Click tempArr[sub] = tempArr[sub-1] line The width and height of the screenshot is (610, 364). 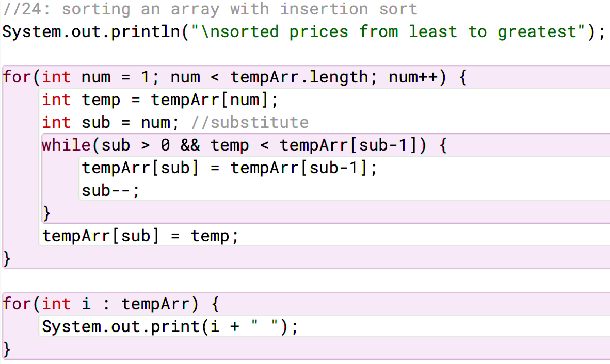pyautogui.click(x=230, y=168)
